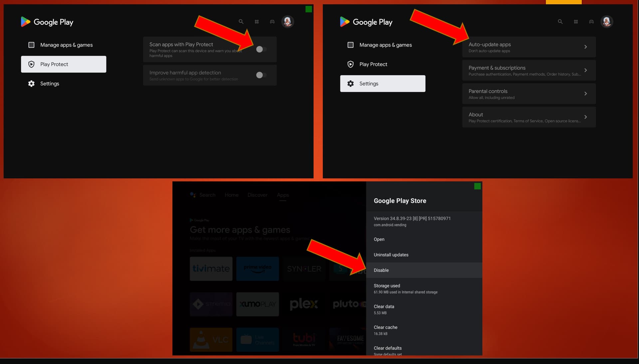Open Syncler app tile
This screenshot has height=364, width=639.
[x=304, y=269]
